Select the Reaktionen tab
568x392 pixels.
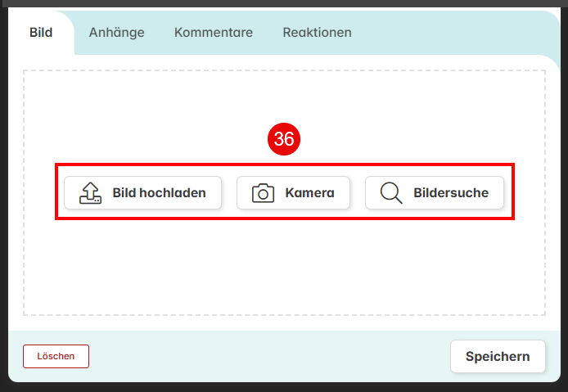317,33
